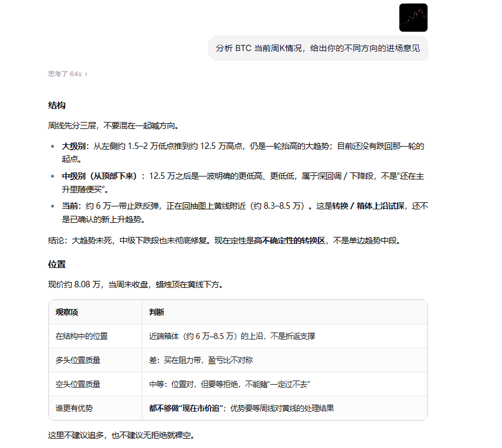Click the "当前" bullet label
This screenshot has height=448, width=502.
tap(69, 206)
